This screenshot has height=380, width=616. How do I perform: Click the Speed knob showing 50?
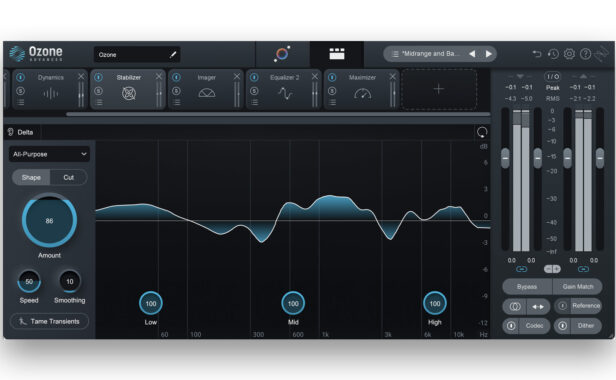29,281
